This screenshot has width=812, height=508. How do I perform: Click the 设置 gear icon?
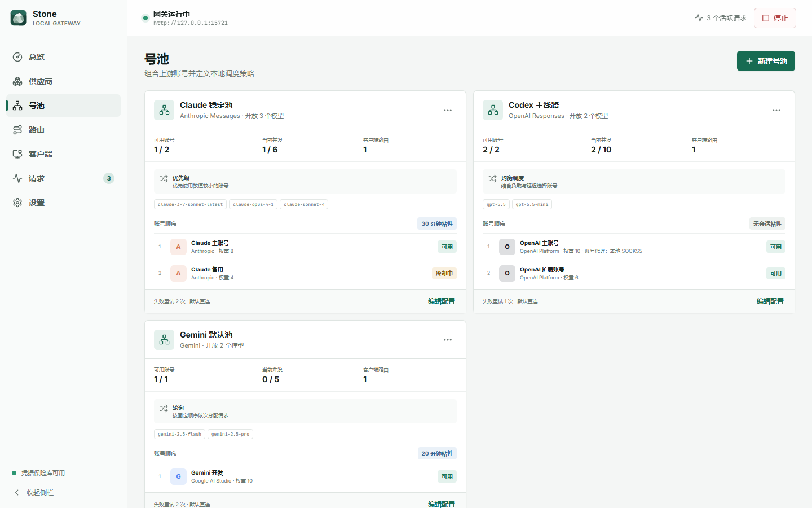coord(17,203)
